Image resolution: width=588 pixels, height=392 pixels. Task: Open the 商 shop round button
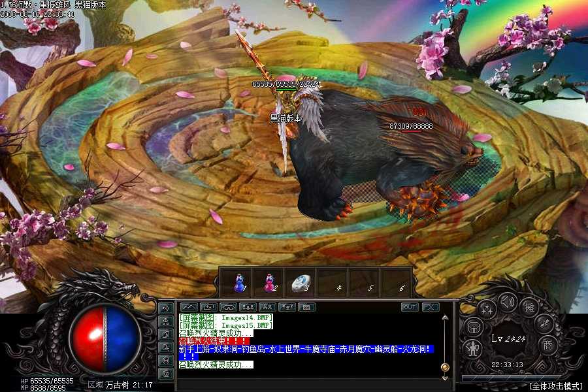[547, 344]
